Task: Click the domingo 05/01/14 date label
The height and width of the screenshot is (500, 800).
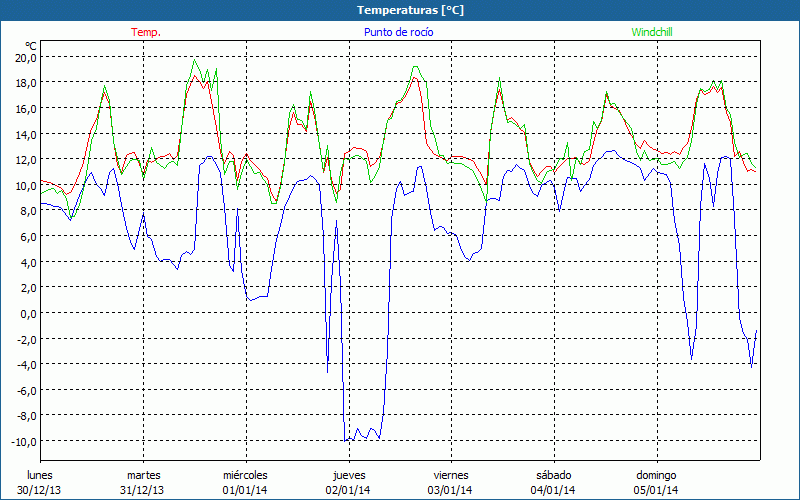Action: (x=656, y=482)
